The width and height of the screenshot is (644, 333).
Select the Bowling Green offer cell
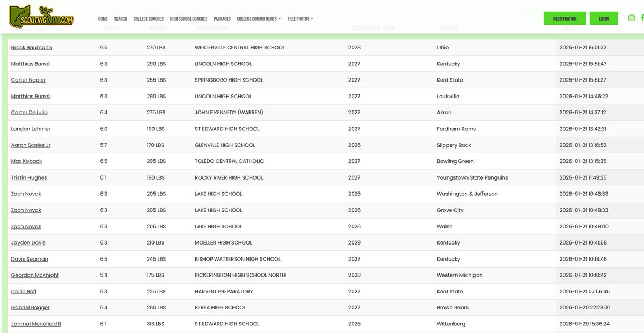(455, 161)
